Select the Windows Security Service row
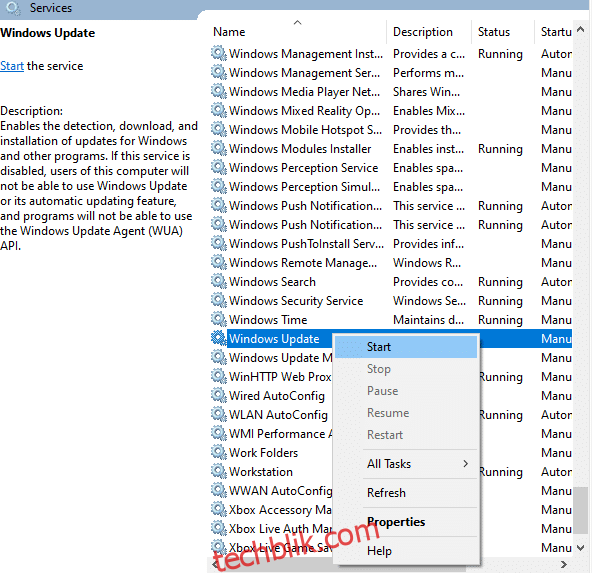The width and height of the screenshot is (592, 573). click(391, 300)
